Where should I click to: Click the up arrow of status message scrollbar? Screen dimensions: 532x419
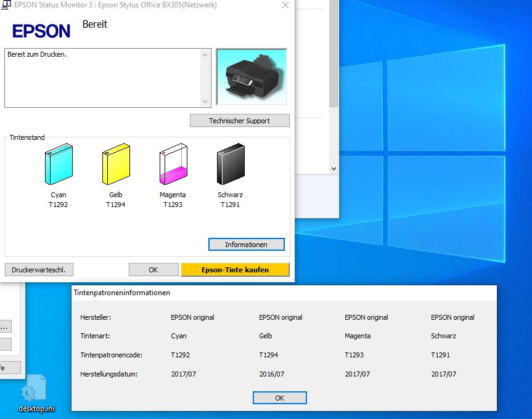click(x=205, y=55)
